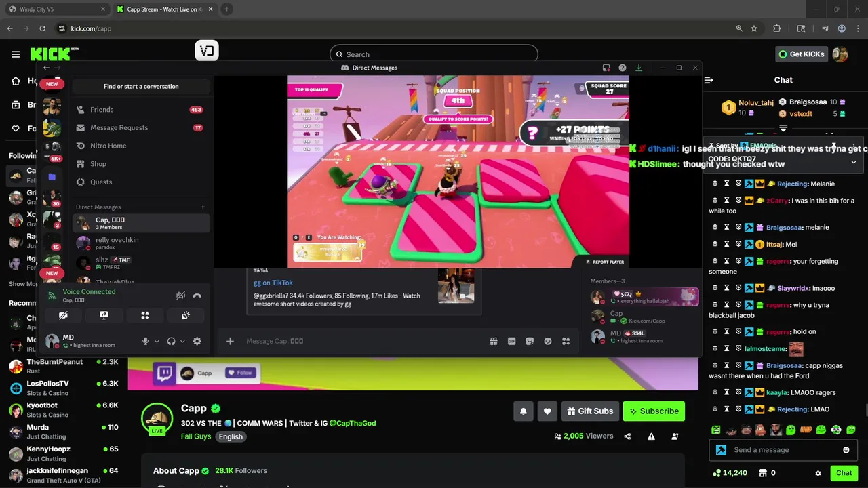
Task: Open Shop in Discord sidebar
Action: (x=140, y=163)
